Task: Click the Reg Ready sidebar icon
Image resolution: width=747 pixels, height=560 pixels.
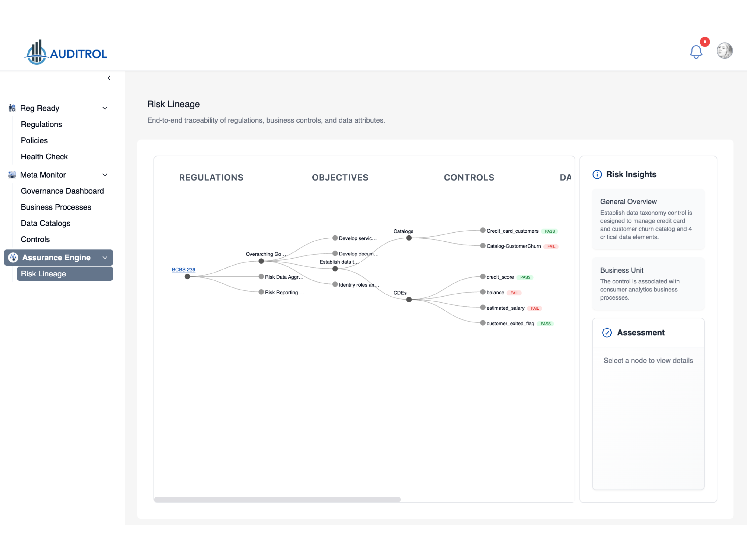Action: tap(12, 108)
